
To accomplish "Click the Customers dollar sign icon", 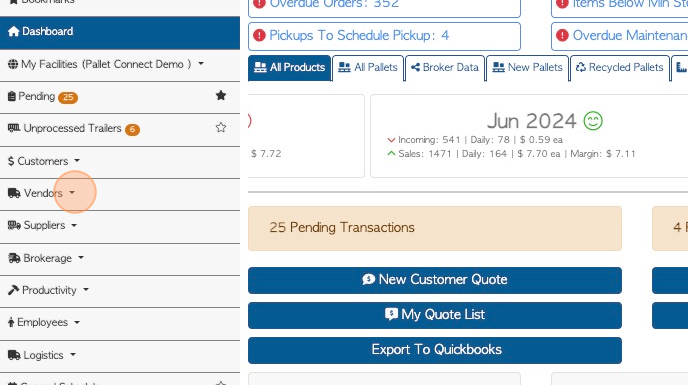I will click(x=11, y=161).
